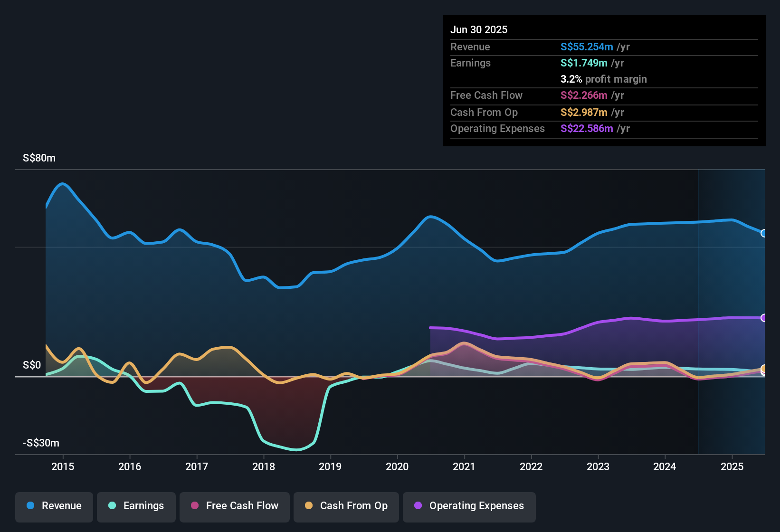Click the Free Cash Flow value S$2.266m
The image size is (780, 532).
coord(584,95)
